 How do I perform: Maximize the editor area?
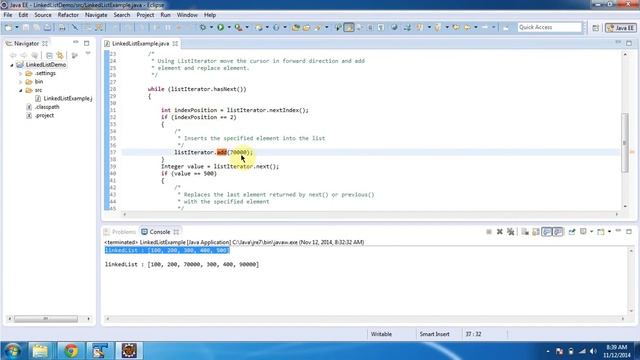click(629, 43)
